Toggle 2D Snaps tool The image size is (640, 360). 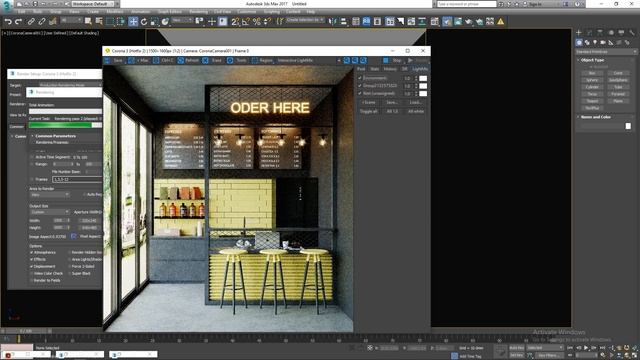click(x=235, y=21)
